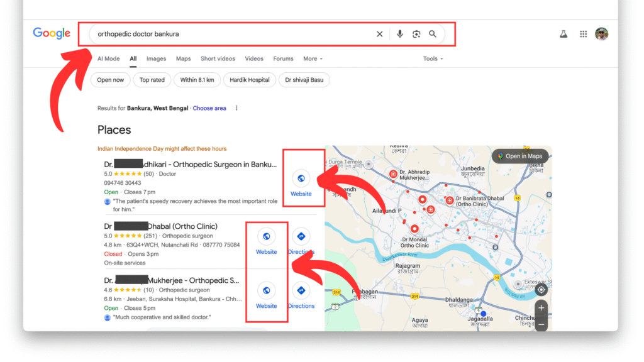Expand the More search categories dropdown

tap(313, 58)
